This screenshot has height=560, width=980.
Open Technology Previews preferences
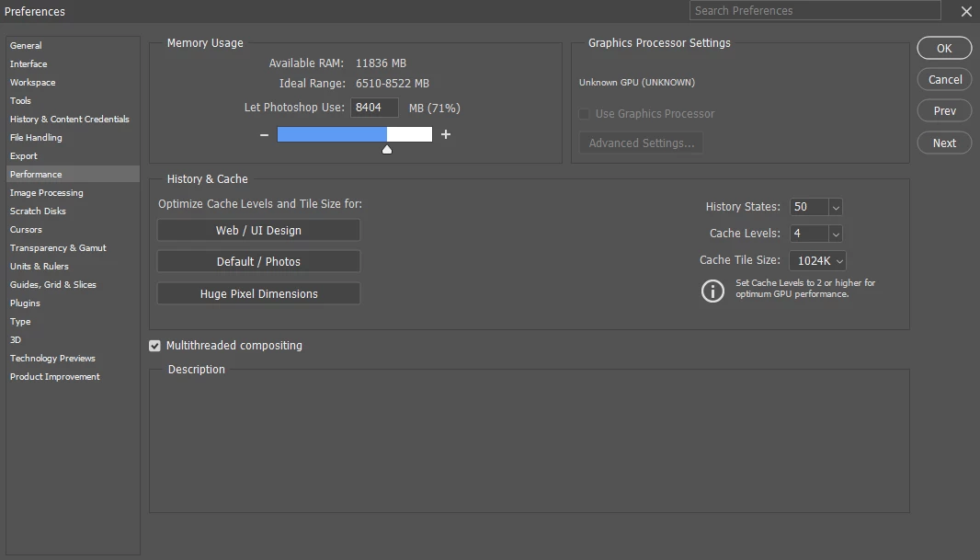73,358
